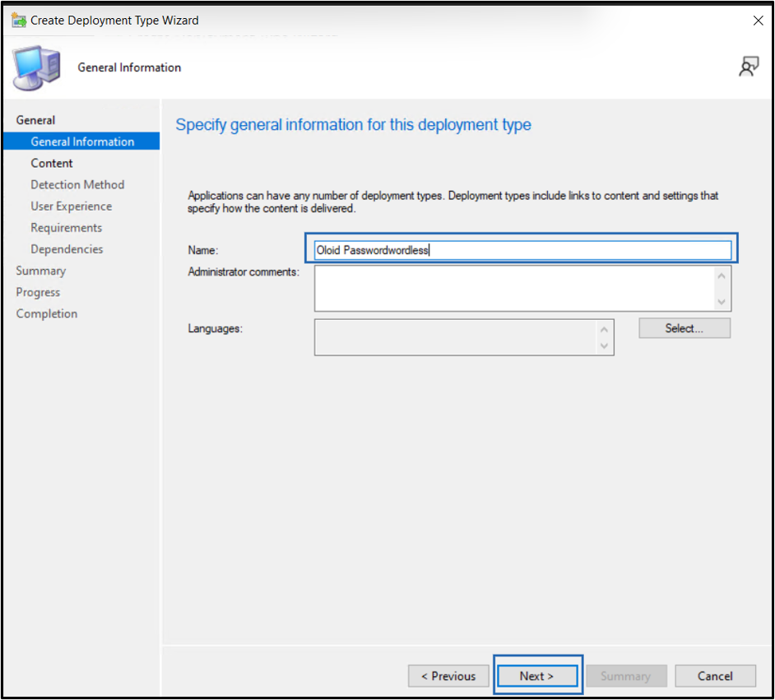
Task: Select the Completion step in sidebar
Action: pos(46,313)
